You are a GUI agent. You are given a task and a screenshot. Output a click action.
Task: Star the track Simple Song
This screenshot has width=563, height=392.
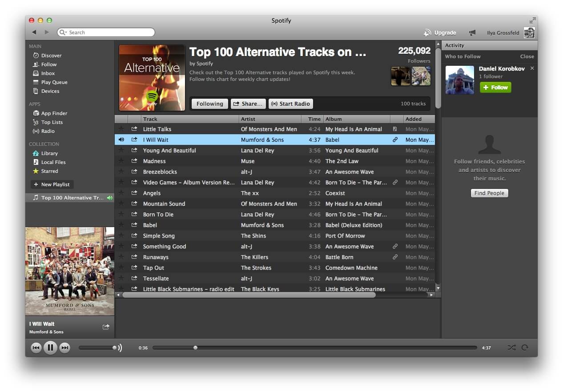pyautogui.click(x=121, y=236)
